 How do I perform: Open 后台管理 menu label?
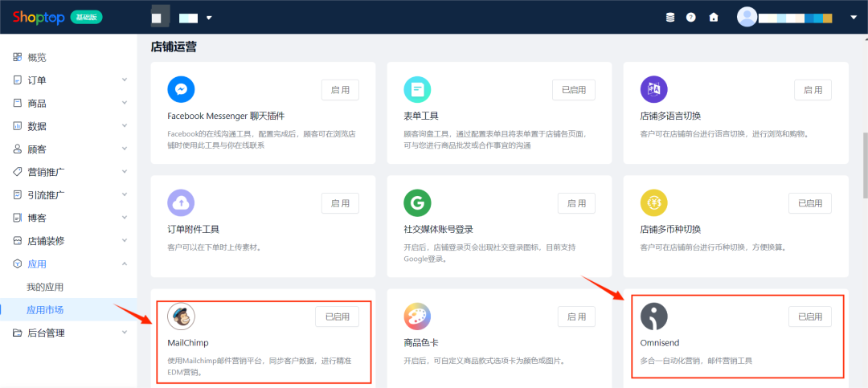click(46, 333)
